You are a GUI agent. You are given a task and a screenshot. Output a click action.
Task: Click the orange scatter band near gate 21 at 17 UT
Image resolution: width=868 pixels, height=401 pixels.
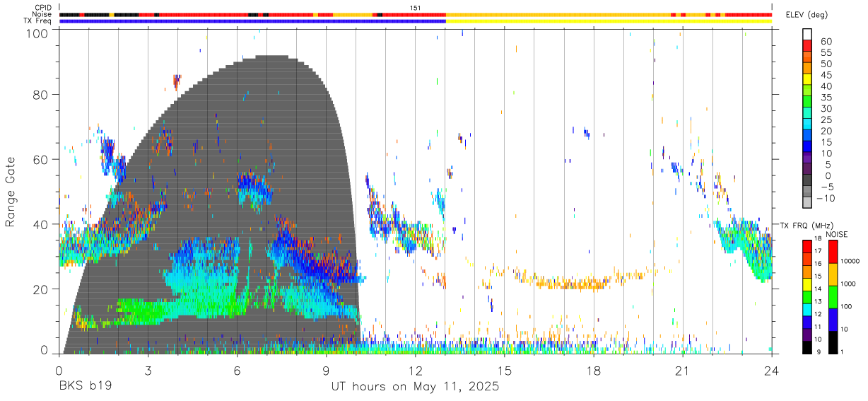point(573,284)
